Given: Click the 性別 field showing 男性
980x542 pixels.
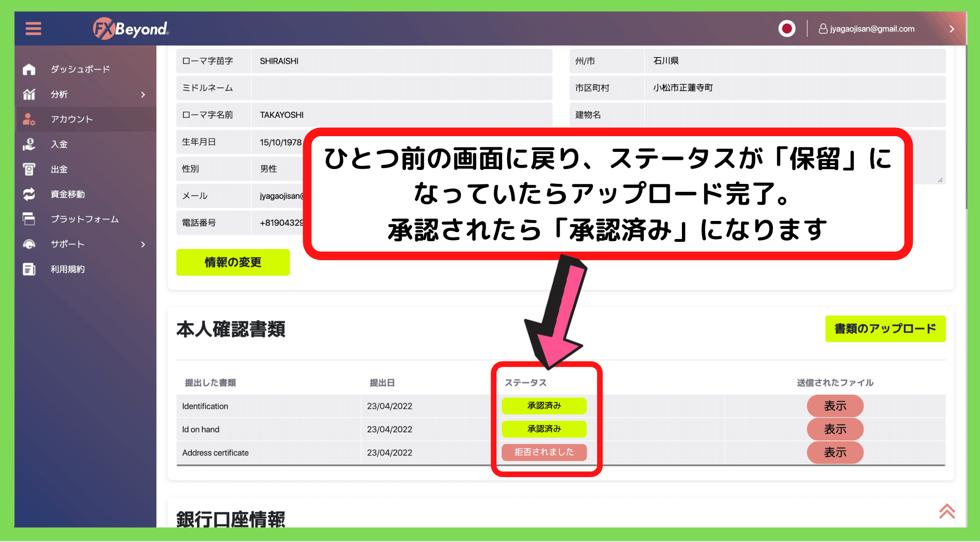Looking at the screenshot, I should click(x=278, y=169).
